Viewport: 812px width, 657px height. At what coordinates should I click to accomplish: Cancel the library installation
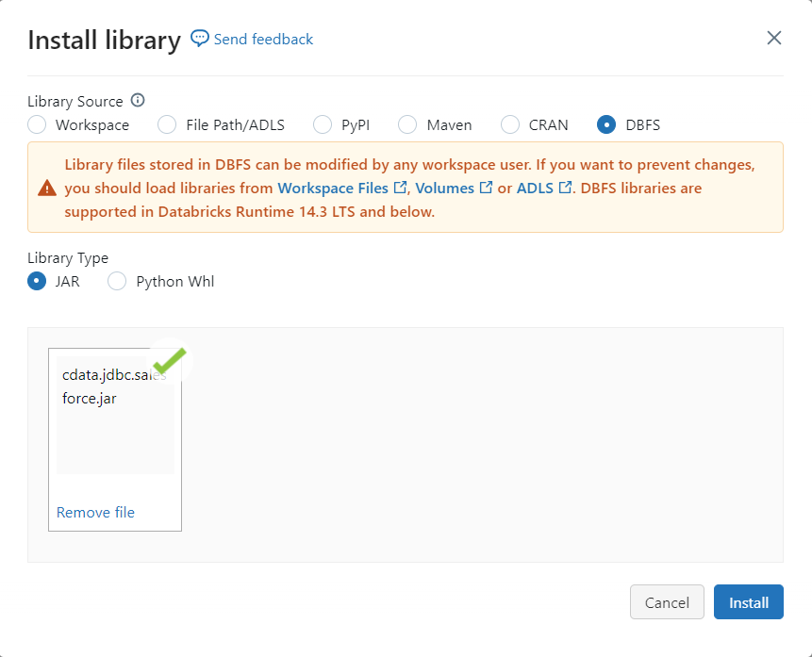667,601
